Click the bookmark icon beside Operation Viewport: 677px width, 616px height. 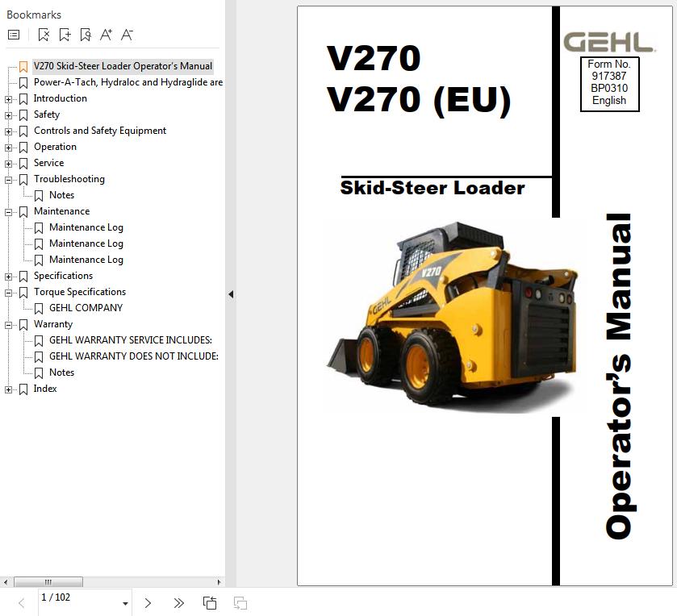tap(23, 148)
